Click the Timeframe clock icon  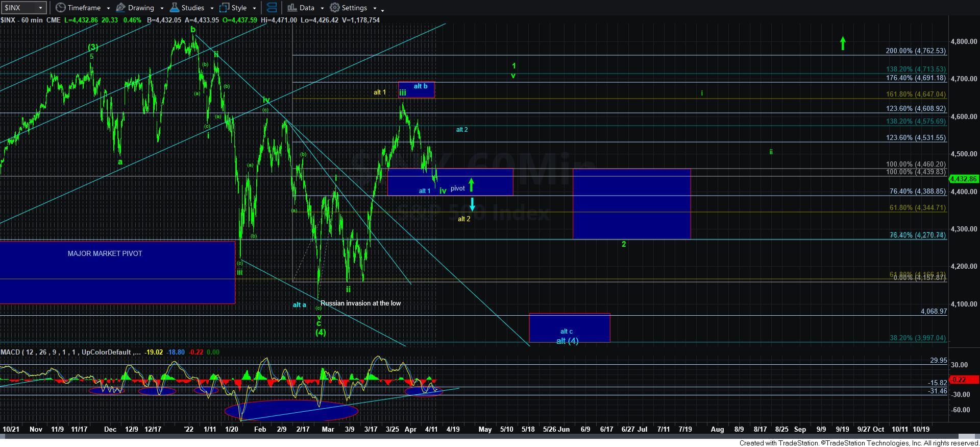(61, 8)
